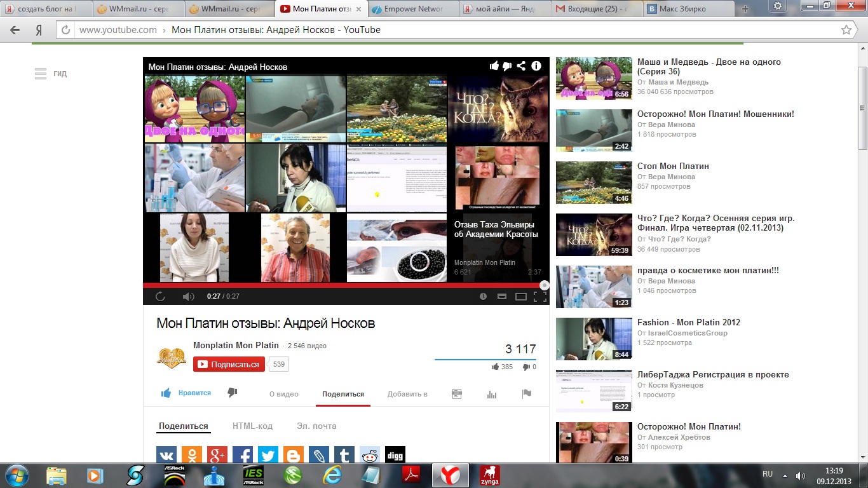Click the progress bar scrubber handle

(x=545, y=285)
